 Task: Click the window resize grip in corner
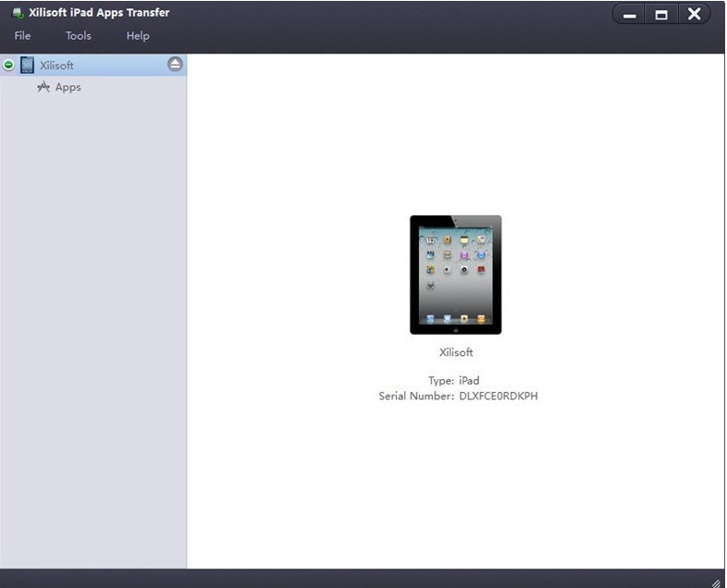tap(718, 582)
